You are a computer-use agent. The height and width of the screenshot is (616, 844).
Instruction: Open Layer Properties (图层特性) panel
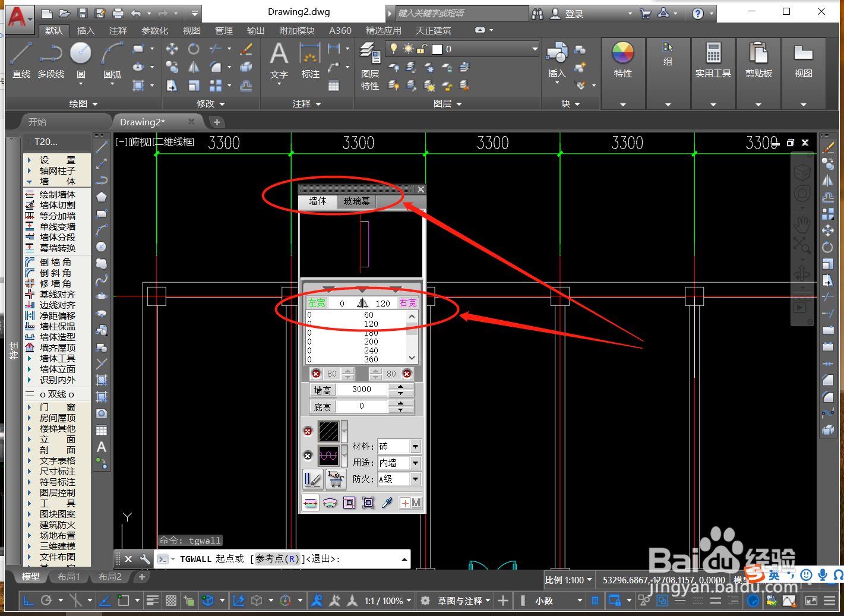tap(370, 66)
